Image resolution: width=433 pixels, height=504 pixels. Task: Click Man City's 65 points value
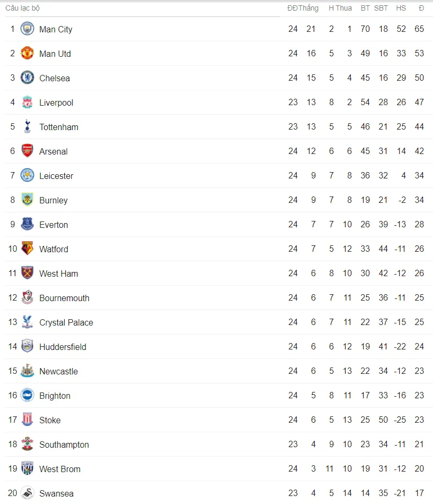coord(419,29)
